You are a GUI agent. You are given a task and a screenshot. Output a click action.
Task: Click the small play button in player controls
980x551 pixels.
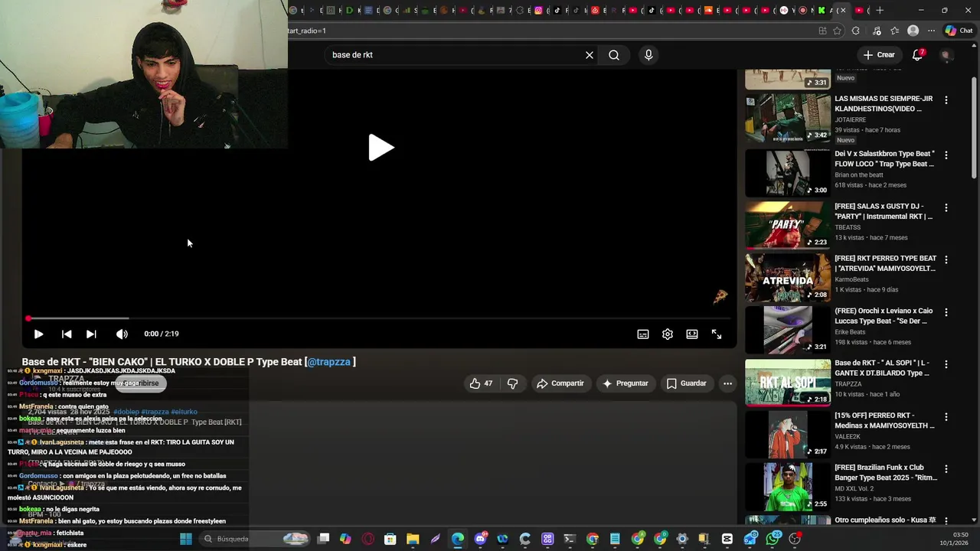tap(38, 334)
